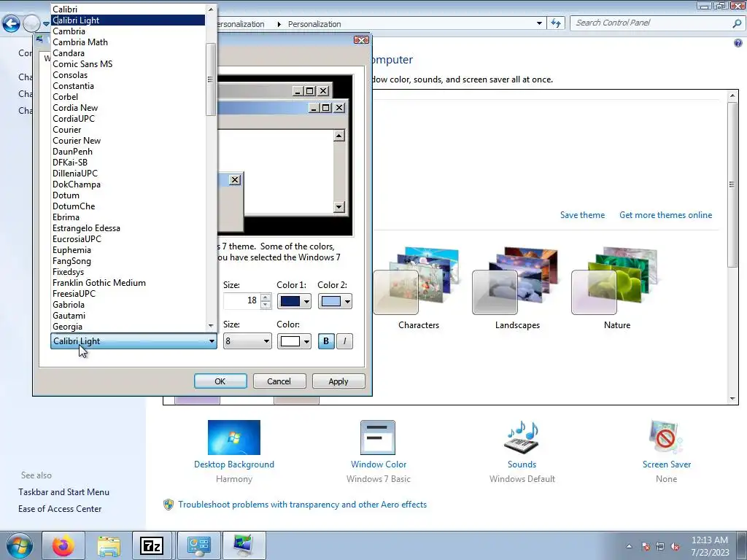
Task: Open Get more themes online link
Action: (665, 215)
